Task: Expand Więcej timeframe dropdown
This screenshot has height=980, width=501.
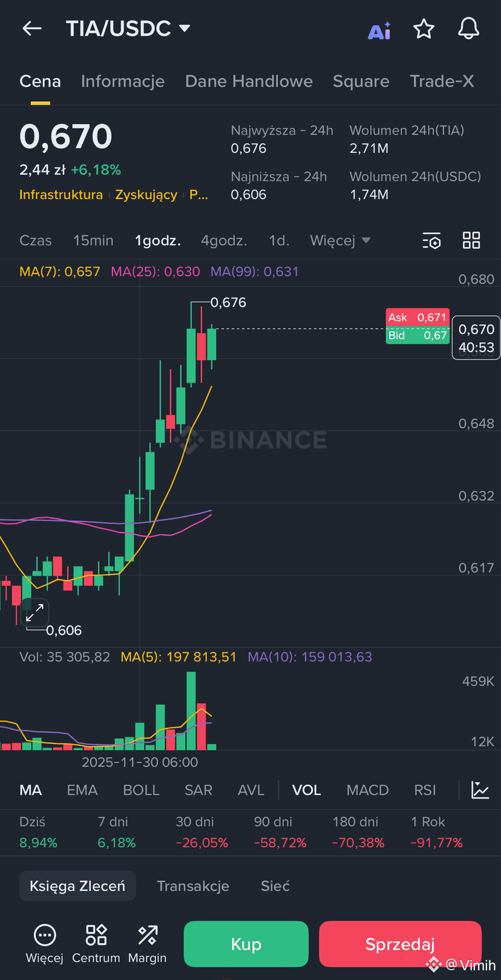Action: 340,241
